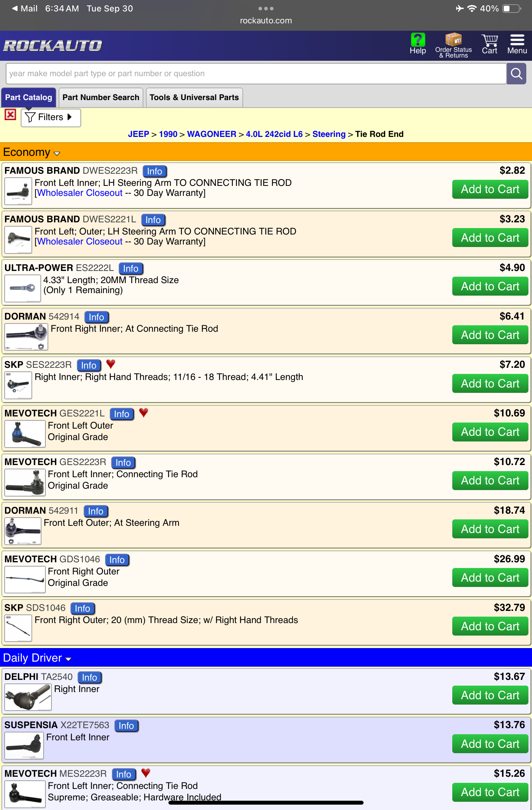This screenshot has height=810, width=532.
Task: Show Info for Ultra-Power ES2222L
Action: [130, 268]
